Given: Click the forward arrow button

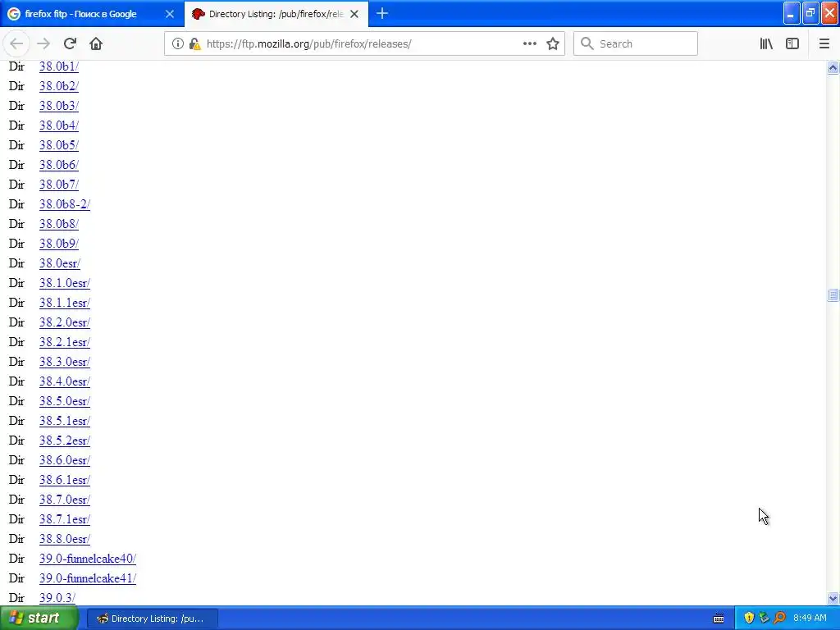Looking at the screenshot, I should point(43,44).
